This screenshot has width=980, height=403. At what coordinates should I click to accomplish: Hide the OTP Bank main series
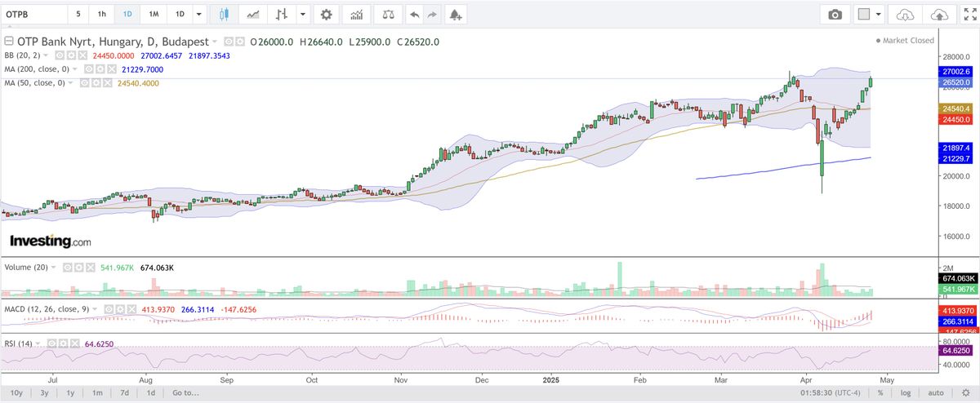(x=229, y=42)
